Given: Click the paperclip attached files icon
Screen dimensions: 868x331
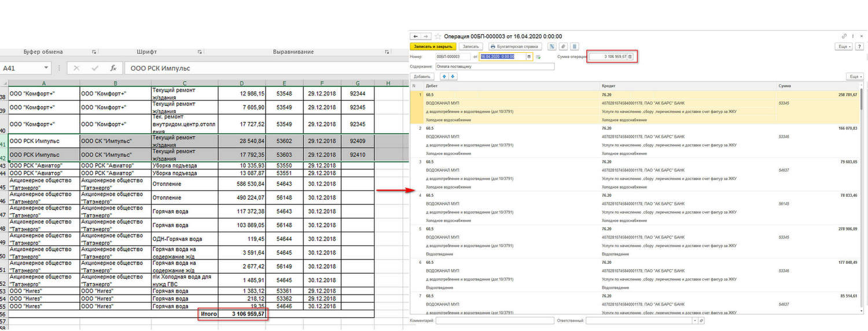Looking at the screenshot, I should [563, 46].
